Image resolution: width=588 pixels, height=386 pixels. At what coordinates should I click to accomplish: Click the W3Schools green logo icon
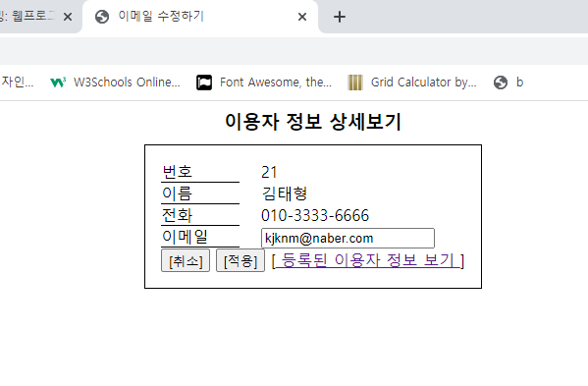click(x=58, y=83)
